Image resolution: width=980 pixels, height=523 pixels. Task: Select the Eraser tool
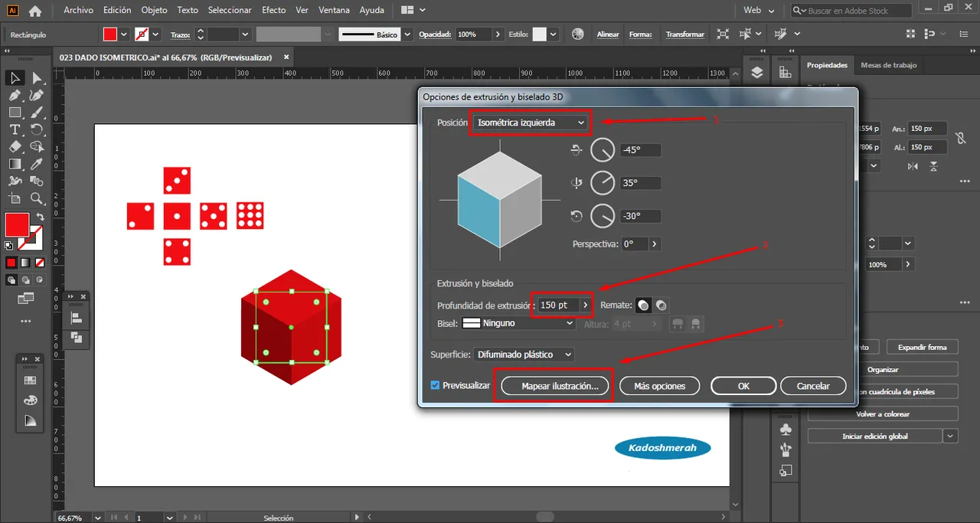pyautogui.click(x=15, y=146)
